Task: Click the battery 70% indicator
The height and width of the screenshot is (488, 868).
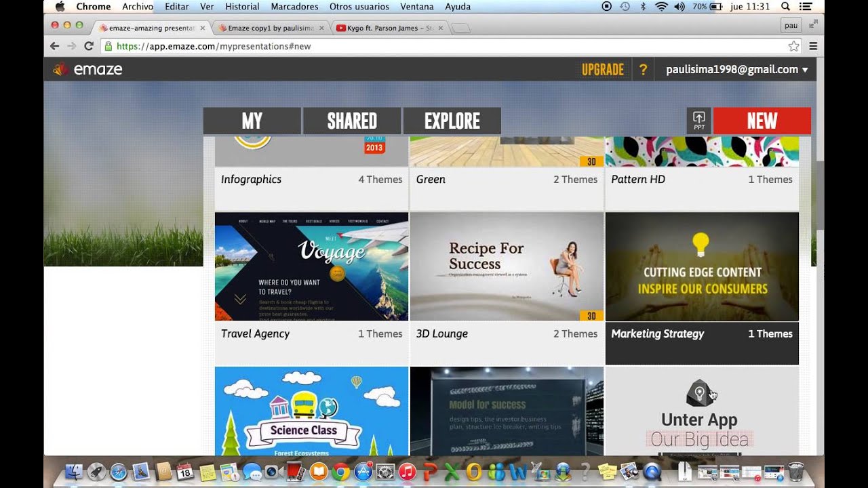Action: (x=707, y=7)
